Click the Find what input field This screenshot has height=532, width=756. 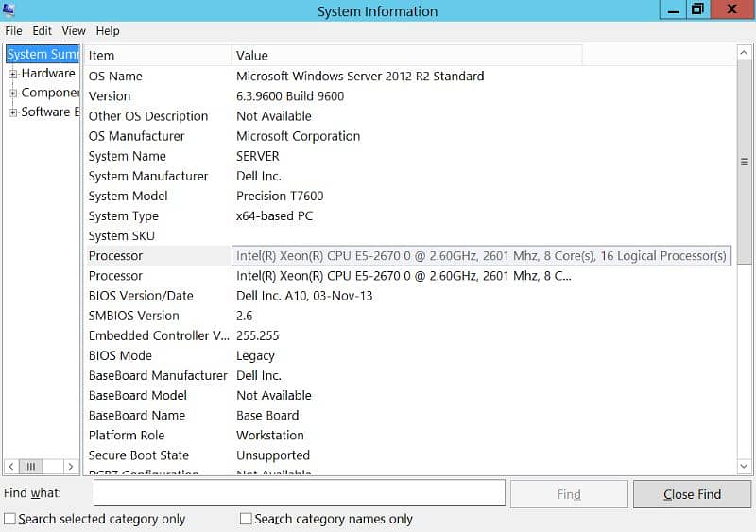click(x=300, y=493)
